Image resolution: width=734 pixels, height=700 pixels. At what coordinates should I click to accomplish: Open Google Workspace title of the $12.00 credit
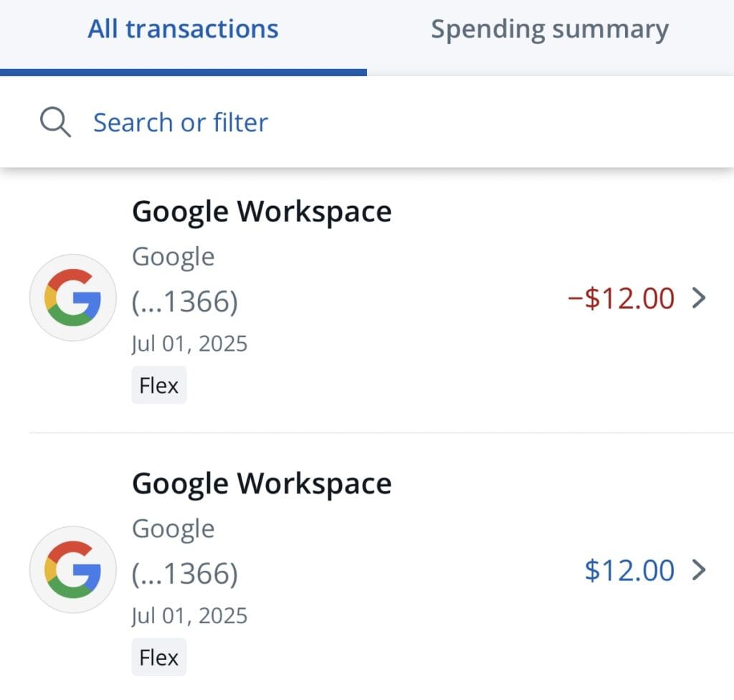tap(262, 483)
